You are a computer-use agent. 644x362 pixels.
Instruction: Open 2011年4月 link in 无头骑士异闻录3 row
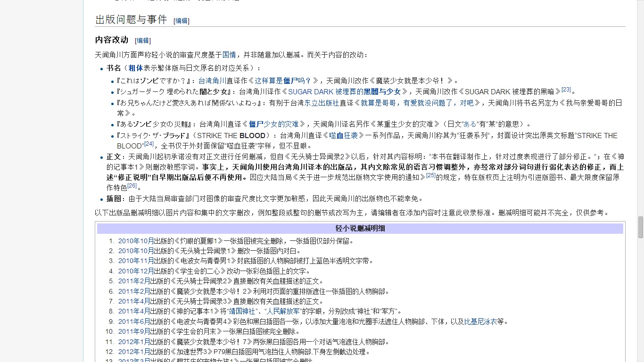tap(134, 301)
